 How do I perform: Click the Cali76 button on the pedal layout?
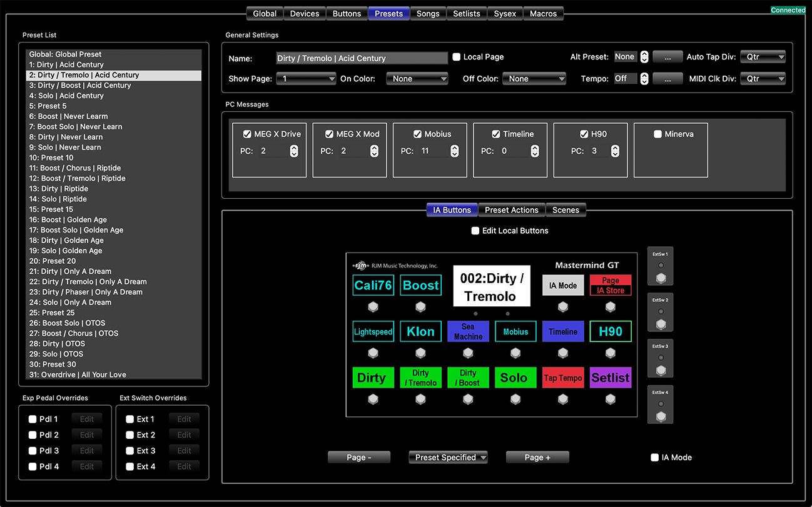pyautogui.click(x=373, y=285)
